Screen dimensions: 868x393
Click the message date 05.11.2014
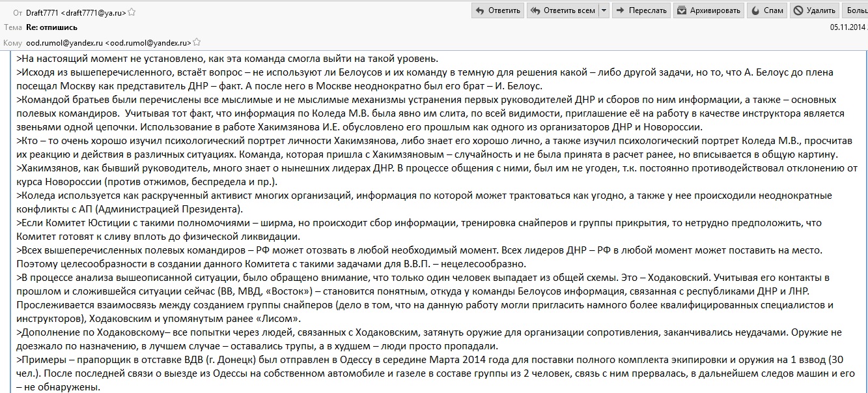(848, 27)
